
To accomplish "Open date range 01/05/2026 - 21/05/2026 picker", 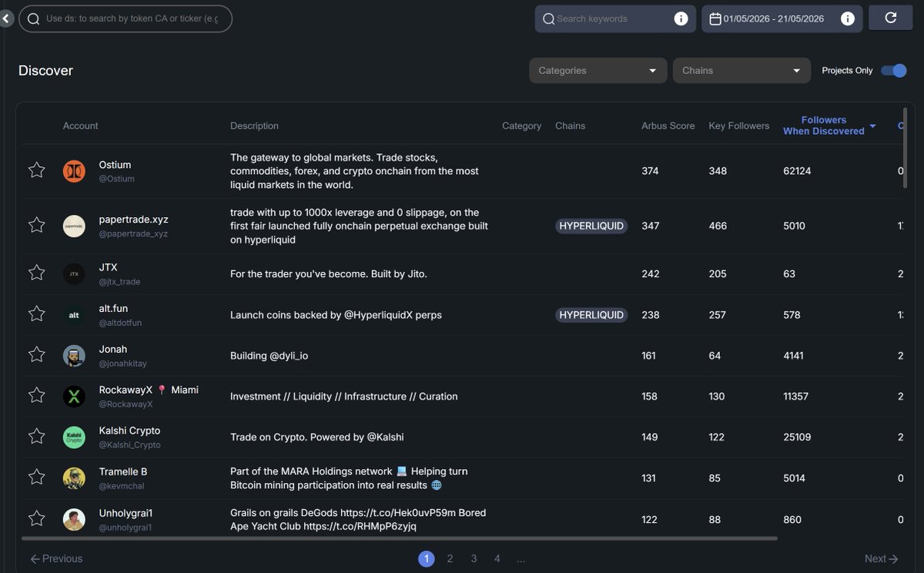I will click(x=782, y=18).
